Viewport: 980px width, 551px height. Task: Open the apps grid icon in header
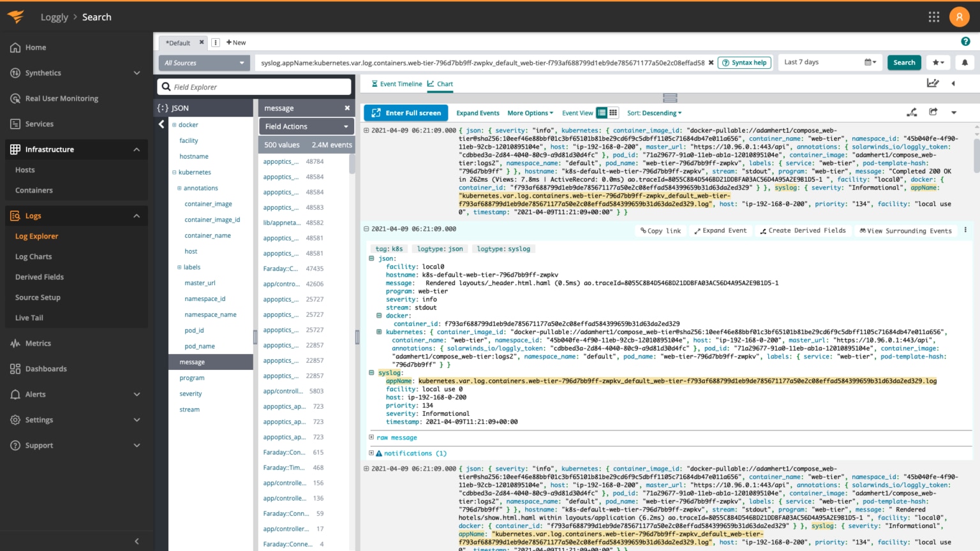click(x=933, y=17)
